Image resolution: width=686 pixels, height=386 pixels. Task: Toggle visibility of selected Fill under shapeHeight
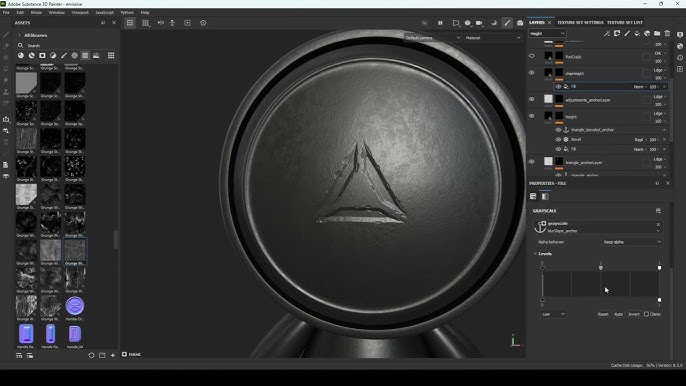tap(558, 87)
